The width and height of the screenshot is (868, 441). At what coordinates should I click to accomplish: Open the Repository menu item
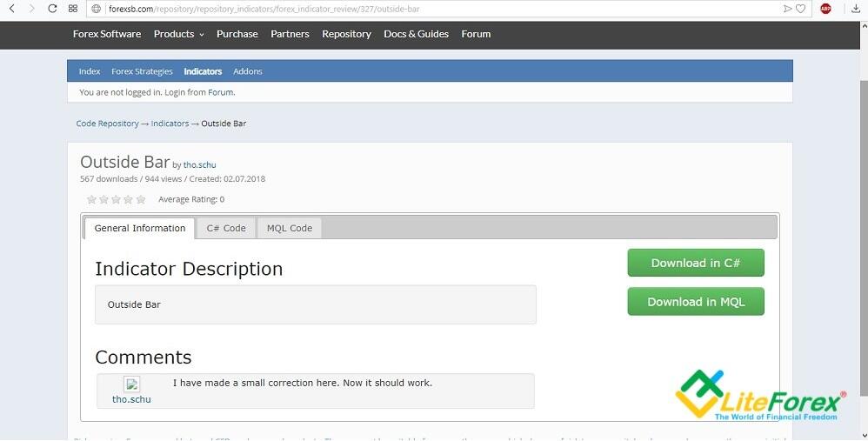(x=346, y=34)
